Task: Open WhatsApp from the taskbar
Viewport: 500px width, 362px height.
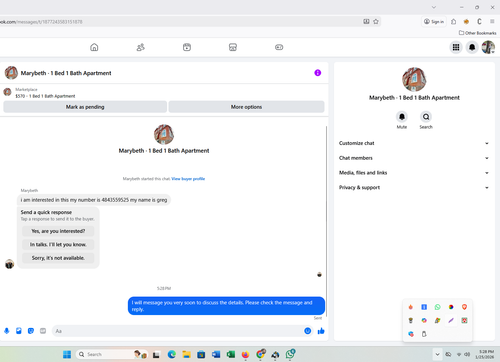Action: [x=290, y=354]
